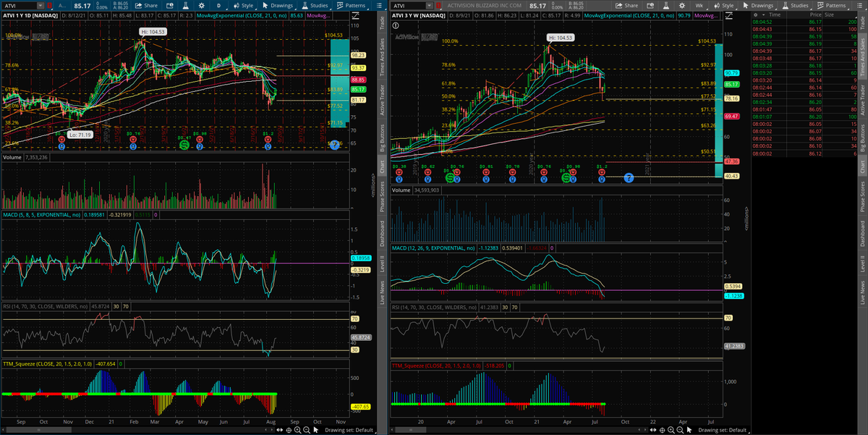Open left chart Drawing set Default selector
This screenshot has height=435, width=868.
pyautogui.click(x=349, y=430)
